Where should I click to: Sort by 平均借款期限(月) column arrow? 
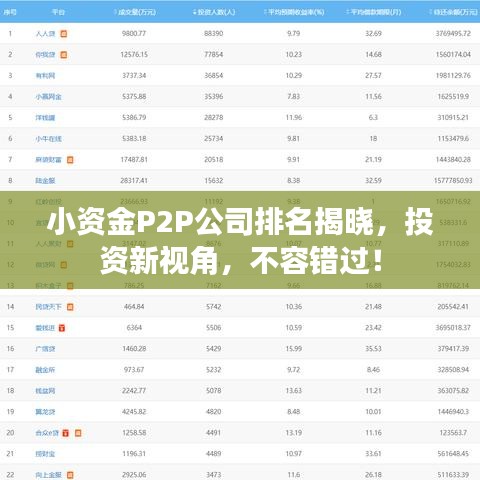click(347, 12)
